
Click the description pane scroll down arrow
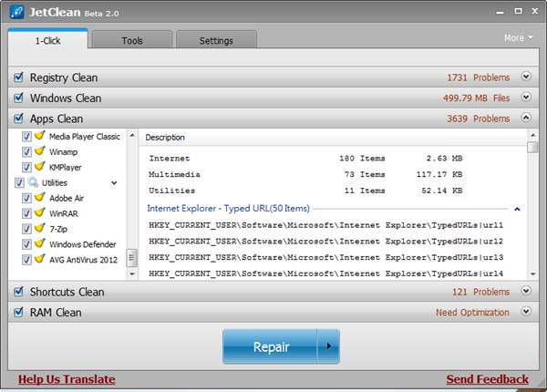click(532, 274)
